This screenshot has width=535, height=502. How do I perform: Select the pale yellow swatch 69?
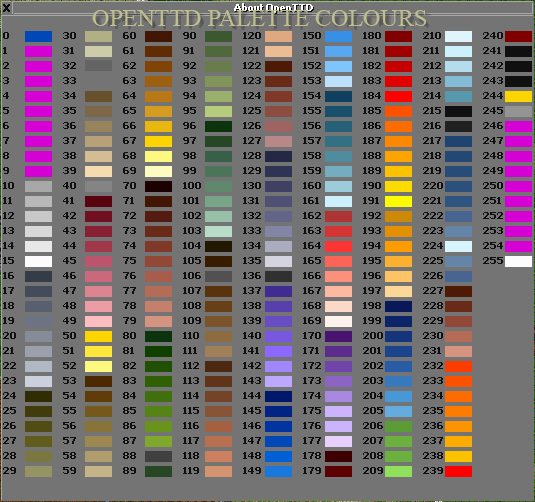159,172
